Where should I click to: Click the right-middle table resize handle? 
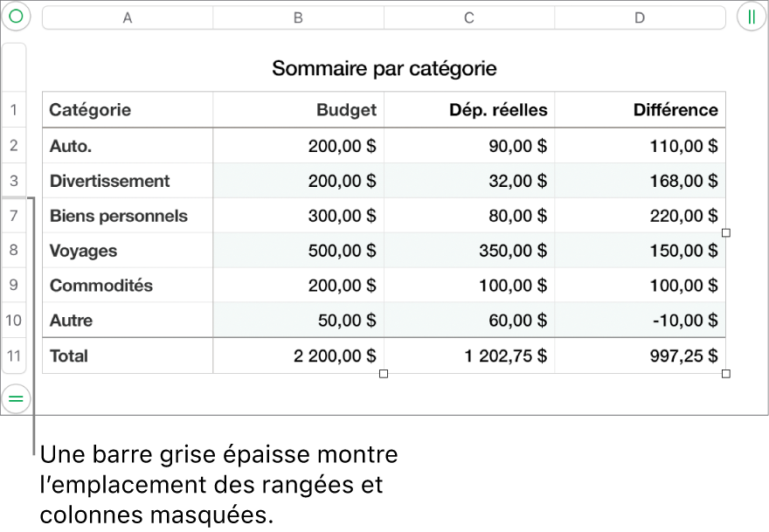pyautogui.click(x=726, y=233)
